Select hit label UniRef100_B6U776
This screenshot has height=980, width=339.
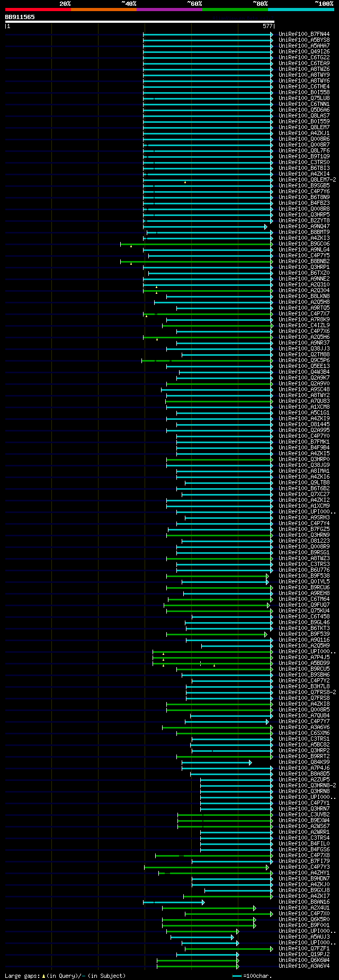pyautogui.click(x=304, y=570)
